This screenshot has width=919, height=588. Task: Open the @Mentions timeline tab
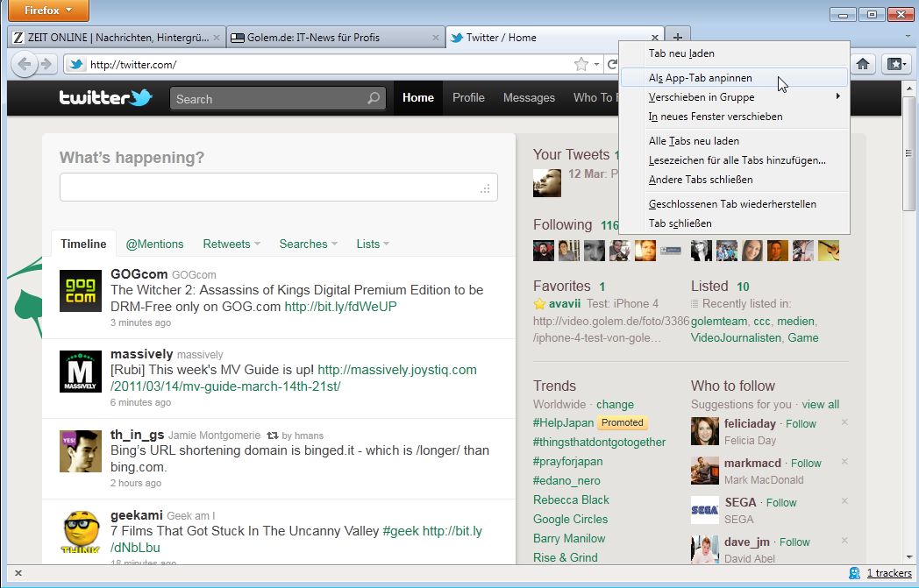pyautogui.click(x=154, y=244)
